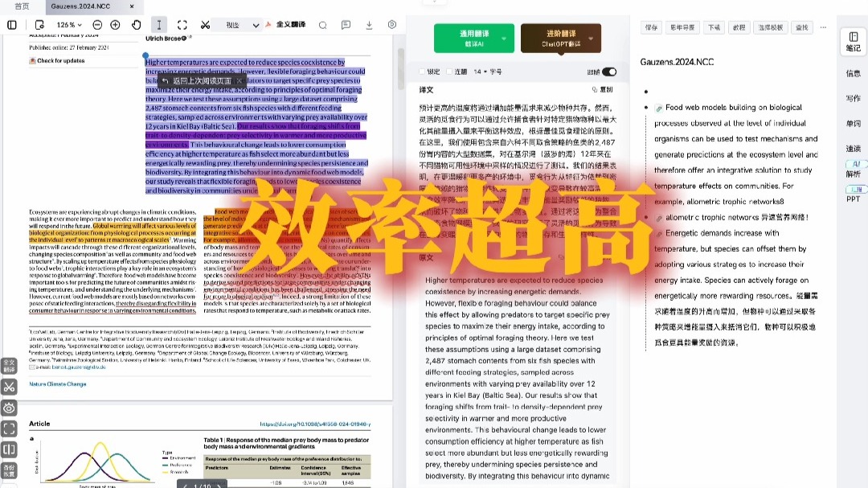Select the text selection I-beam tool
The height and width of the screenshot is (488, 868).
(x=159, y=25)
